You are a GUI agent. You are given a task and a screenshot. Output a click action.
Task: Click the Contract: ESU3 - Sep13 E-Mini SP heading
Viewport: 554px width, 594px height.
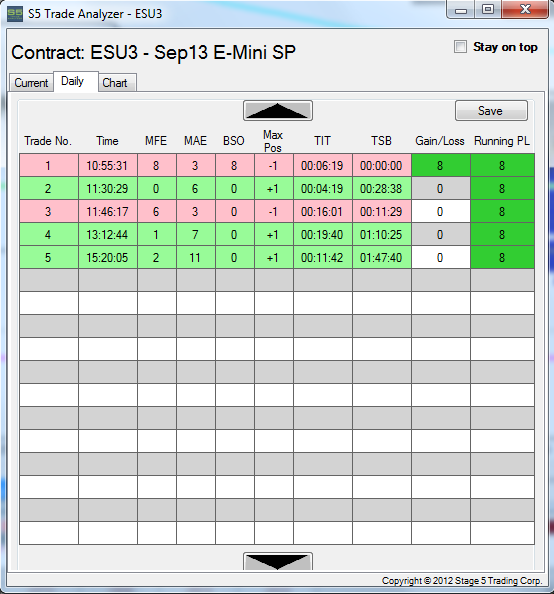coord(153,52)
